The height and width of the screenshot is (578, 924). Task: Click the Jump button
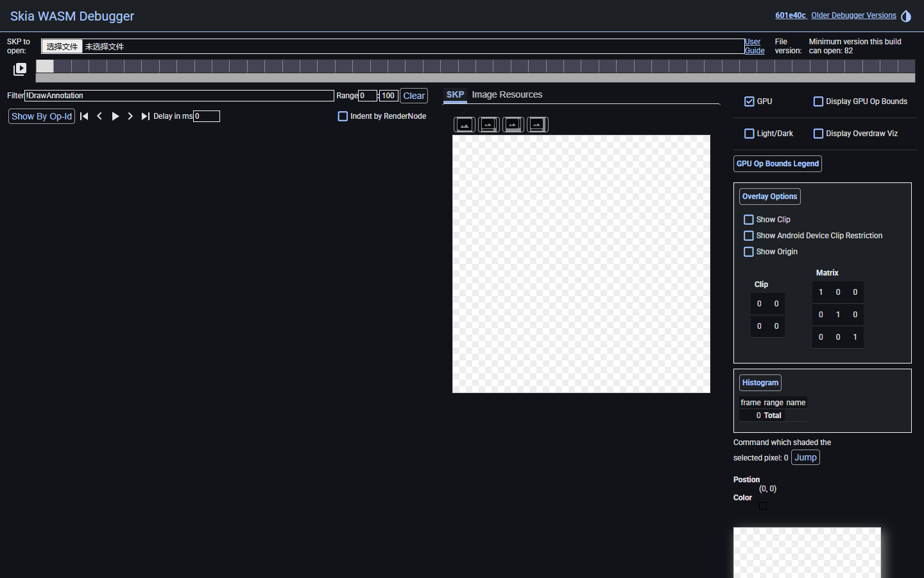806,457
